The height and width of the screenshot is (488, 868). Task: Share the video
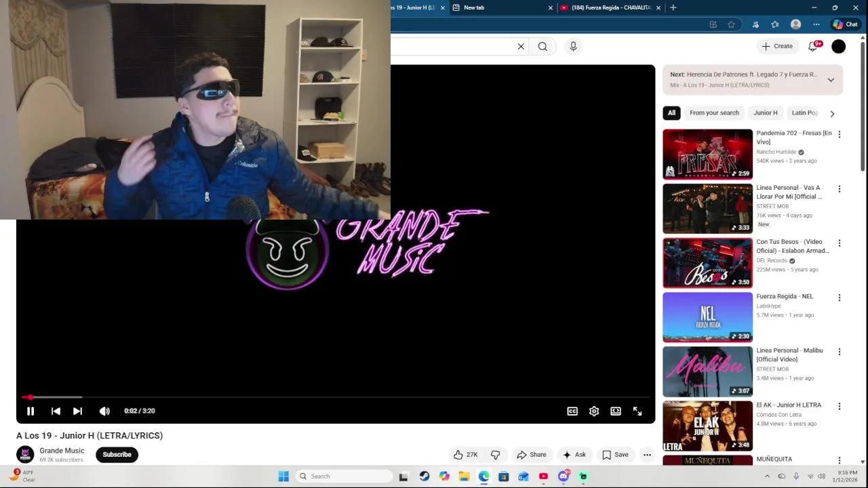click(x=532, y=455)
